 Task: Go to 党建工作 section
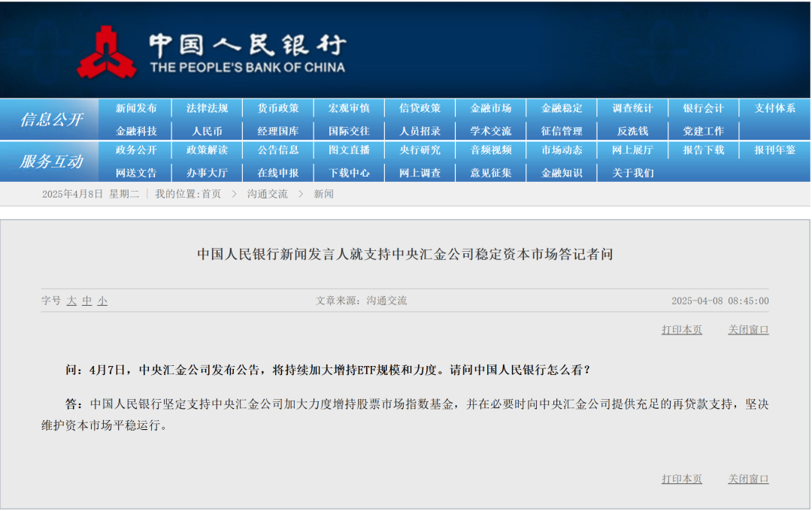(x=703, y=131)
